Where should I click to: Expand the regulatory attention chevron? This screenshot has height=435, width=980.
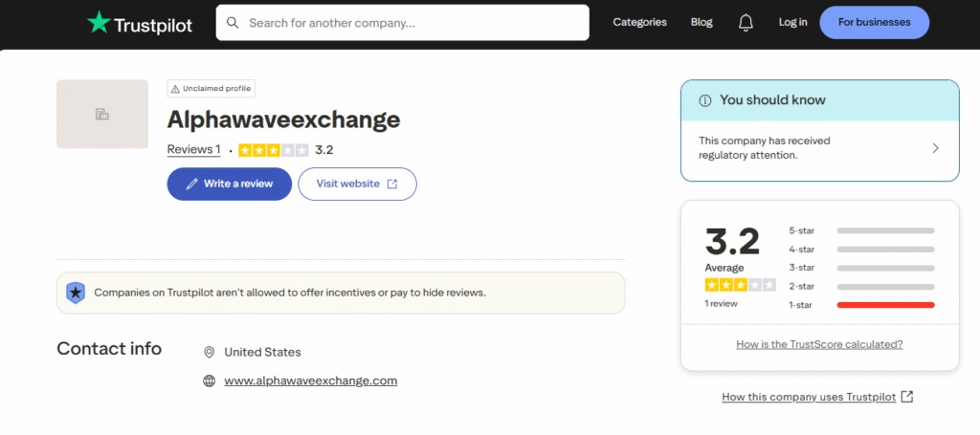tap(935, 148)
